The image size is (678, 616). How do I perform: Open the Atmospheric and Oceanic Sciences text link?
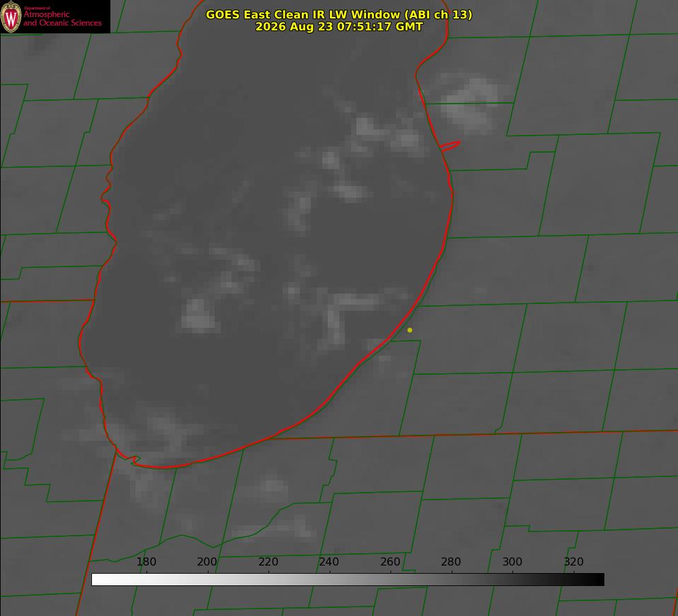click(62, 18)
